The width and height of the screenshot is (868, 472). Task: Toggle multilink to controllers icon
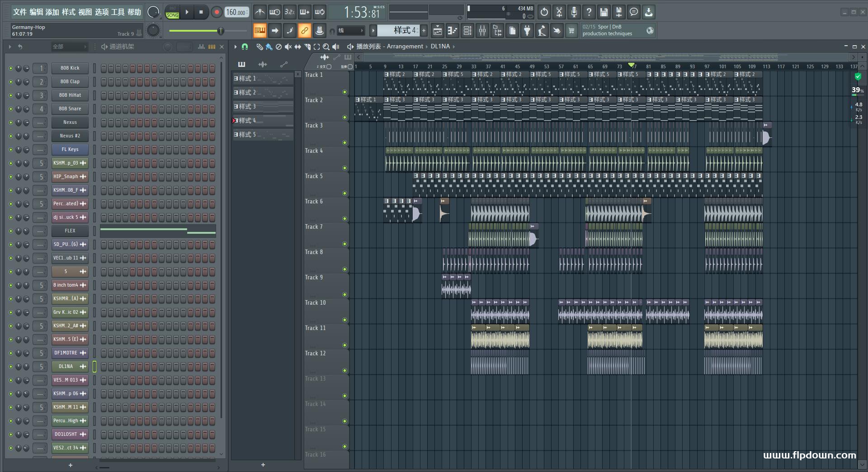pyautogui.click(x=320, y=31)
